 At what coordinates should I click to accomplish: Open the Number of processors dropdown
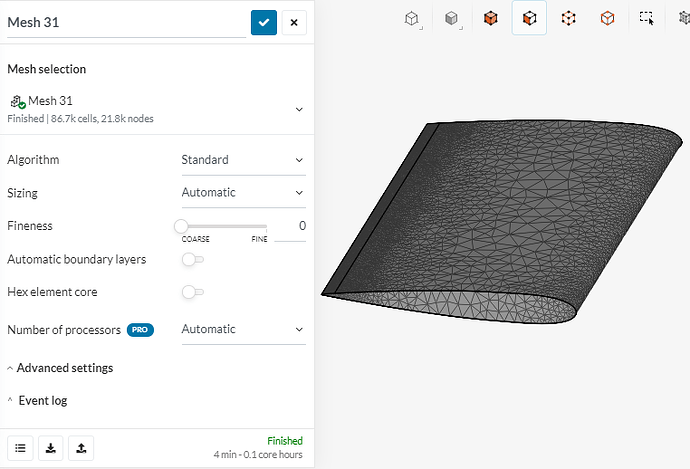pos(243,329)
